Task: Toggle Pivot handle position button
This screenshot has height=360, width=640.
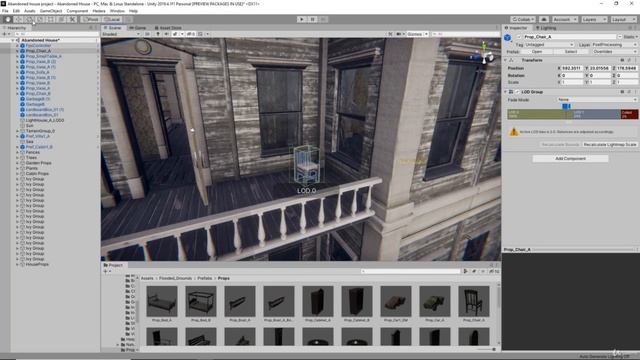Action: [x=91, y=19]
